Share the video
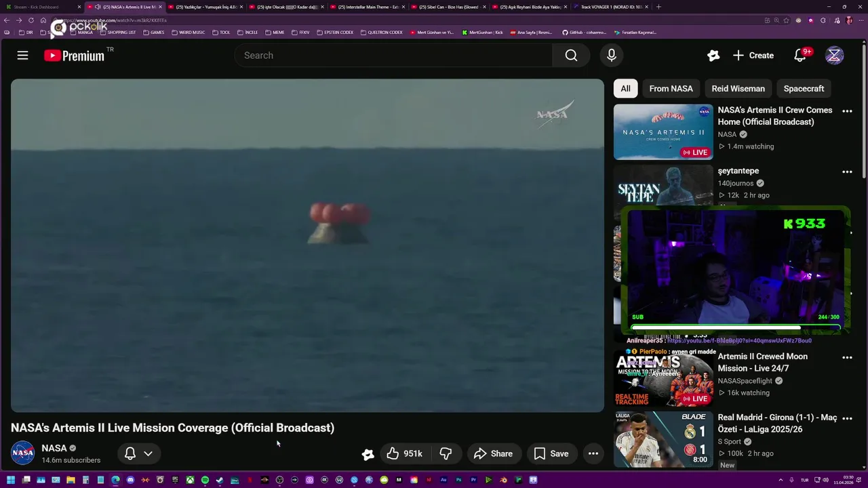 494,453
